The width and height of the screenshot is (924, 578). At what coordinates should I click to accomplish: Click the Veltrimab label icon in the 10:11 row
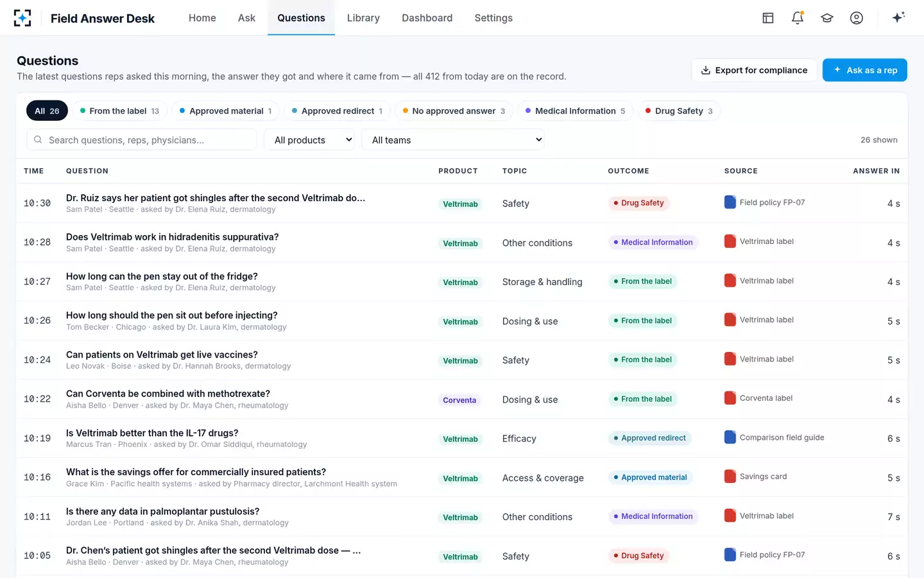(x=730, y=516)
